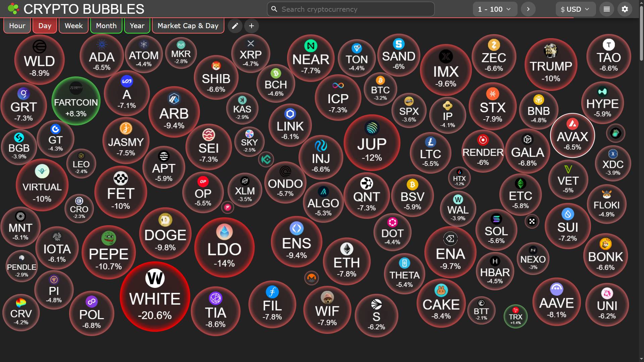Screen dimensions: 644x362
Task: Select the IMX bubble
Action: (x=446, y=70)
